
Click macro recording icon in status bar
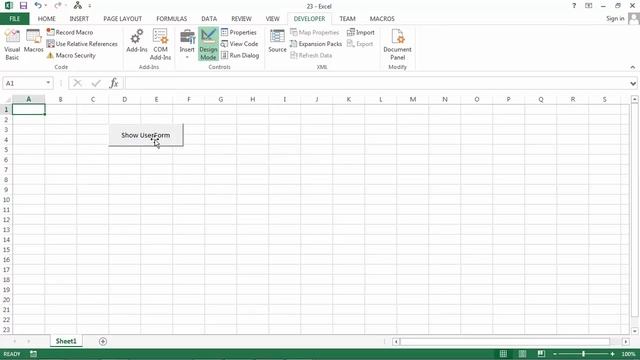coord(33,354)
